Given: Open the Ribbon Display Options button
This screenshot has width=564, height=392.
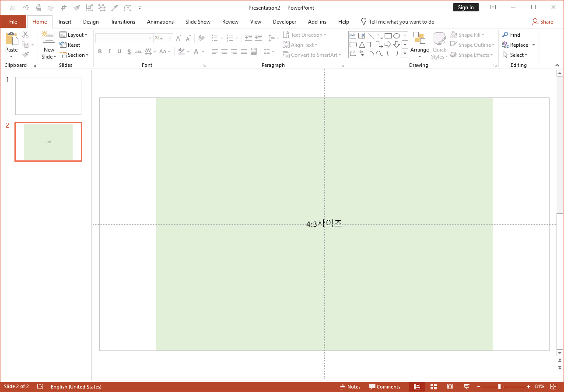Looking at the screenshot, I should tap(493, 7).
